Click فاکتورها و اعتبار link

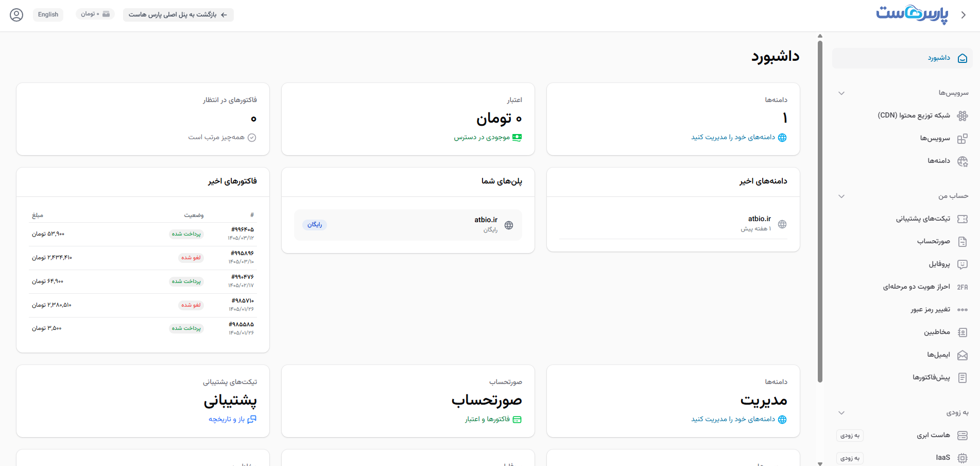click(x=487, y=419)
